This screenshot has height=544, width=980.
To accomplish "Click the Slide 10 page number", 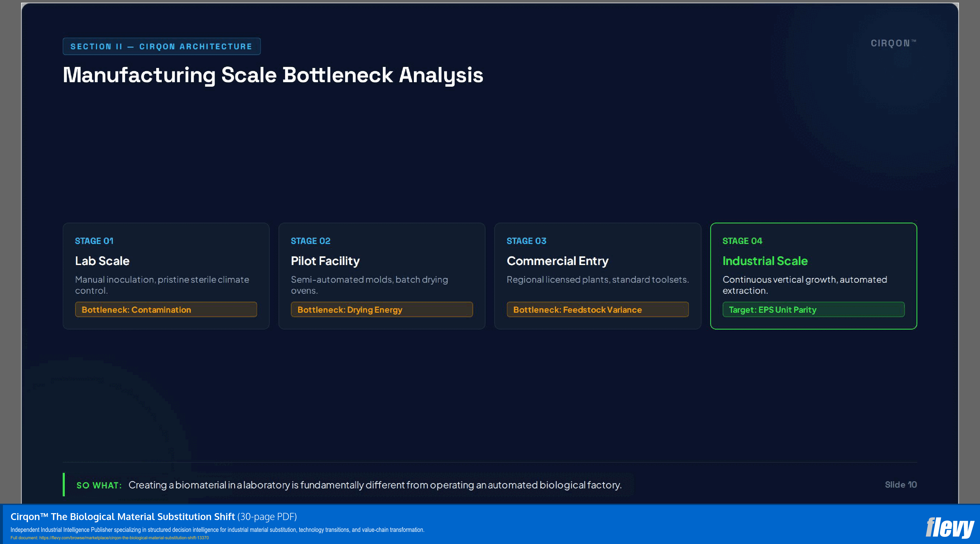I will [x=900, y=485].
